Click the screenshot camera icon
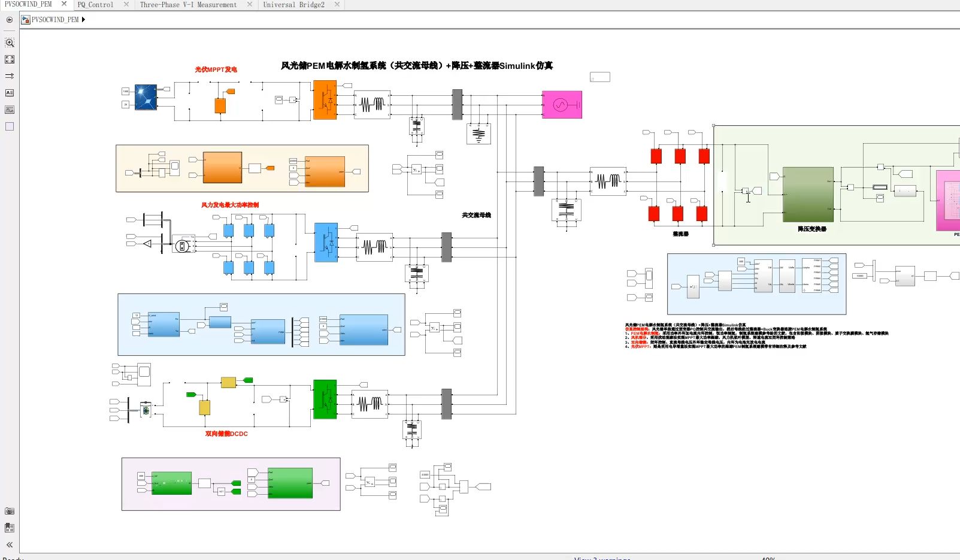 point(10,511)
